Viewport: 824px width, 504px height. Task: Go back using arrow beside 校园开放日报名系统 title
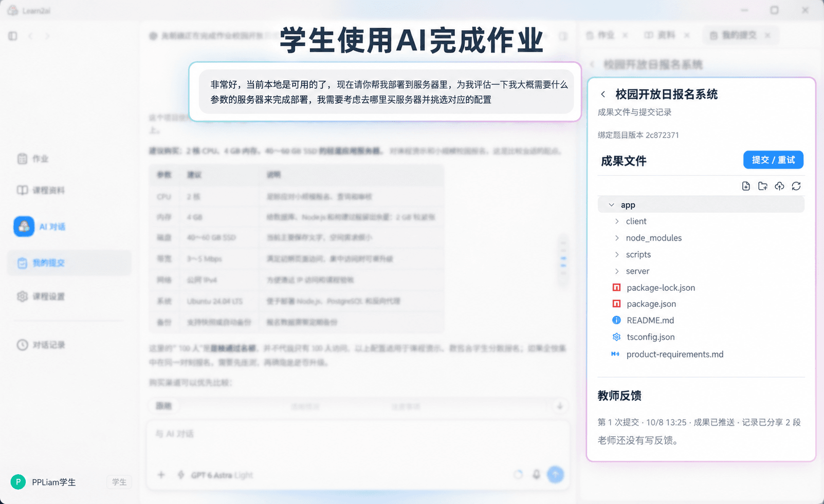click(x=603, y=94)
